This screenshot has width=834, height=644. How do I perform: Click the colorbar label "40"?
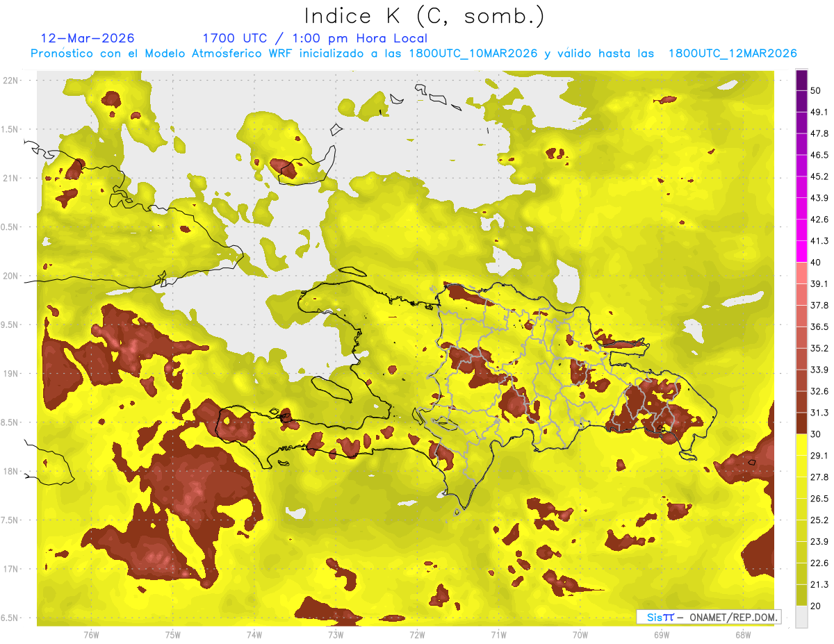point(816,263)
